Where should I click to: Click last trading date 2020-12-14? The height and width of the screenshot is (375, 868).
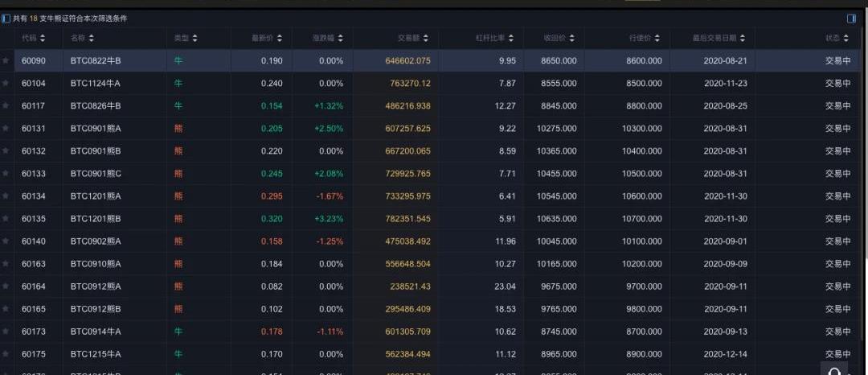[726, 354]
